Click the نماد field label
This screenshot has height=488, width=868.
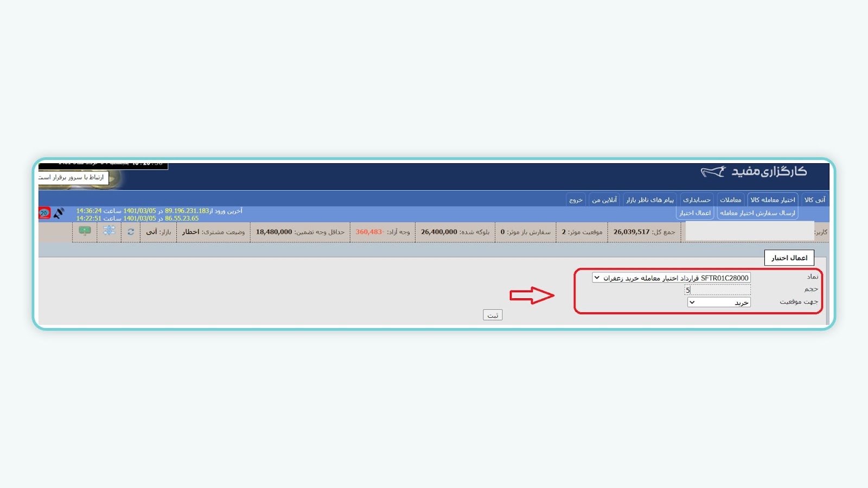pyautogui.click(x=812, y=277)
